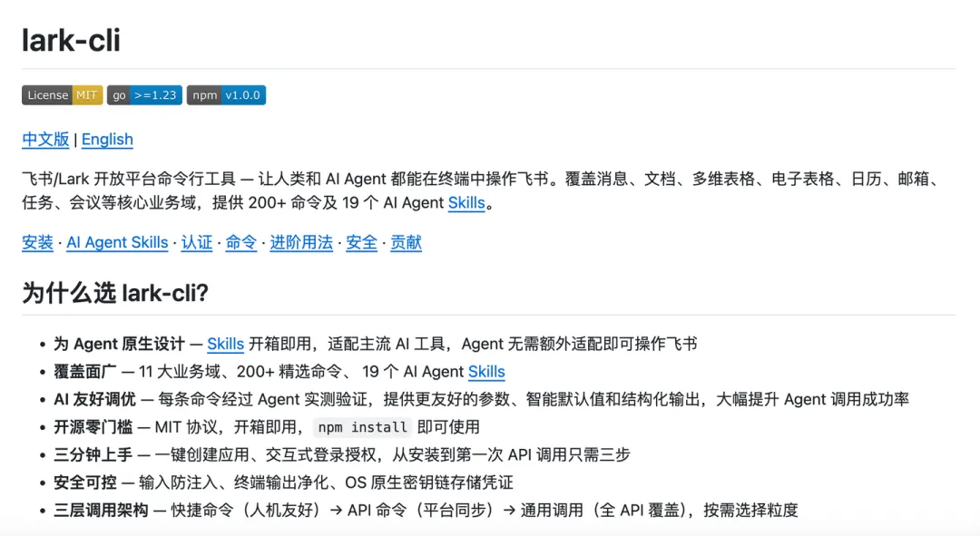Click text 大幅提升 Agent 调用成功率
Screen dimensions: 980x536
[812, 399]
